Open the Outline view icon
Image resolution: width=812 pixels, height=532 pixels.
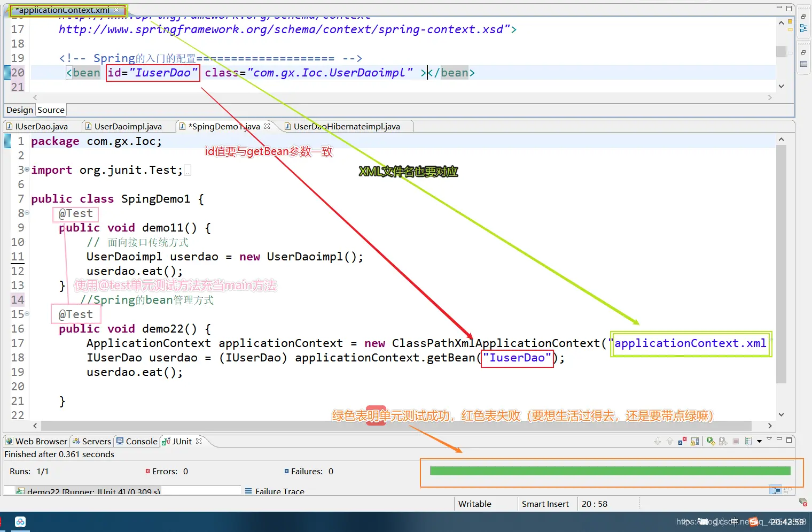pyautogui.click(x=803, y=28)
